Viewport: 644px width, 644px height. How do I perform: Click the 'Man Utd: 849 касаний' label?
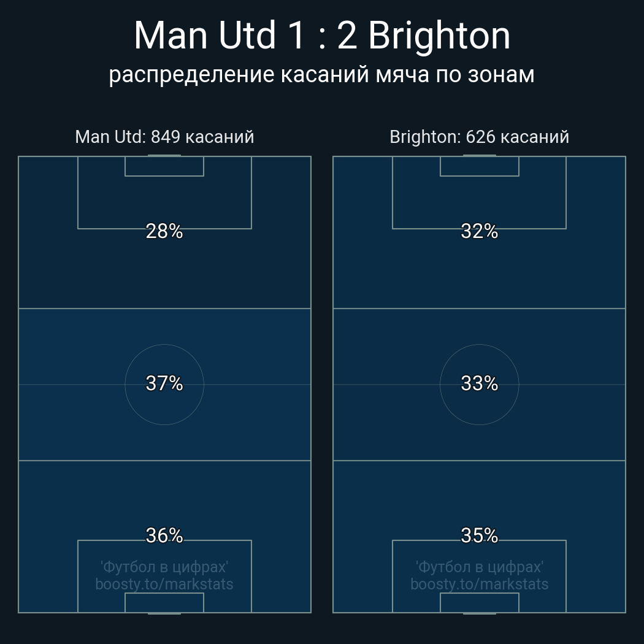pyautogui.click(x=164, y=137)
